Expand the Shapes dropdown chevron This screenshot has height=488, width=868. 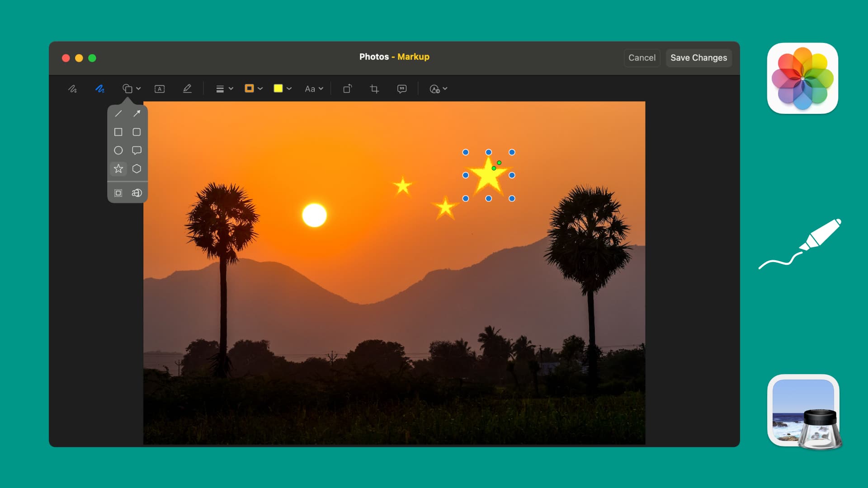(138, 89)
